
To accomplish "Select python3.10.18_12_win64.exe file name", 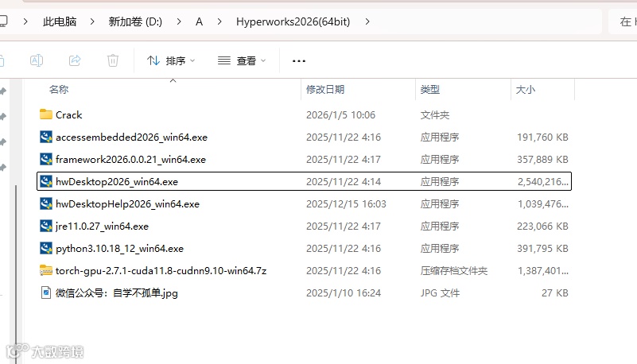I will (119, 248).
